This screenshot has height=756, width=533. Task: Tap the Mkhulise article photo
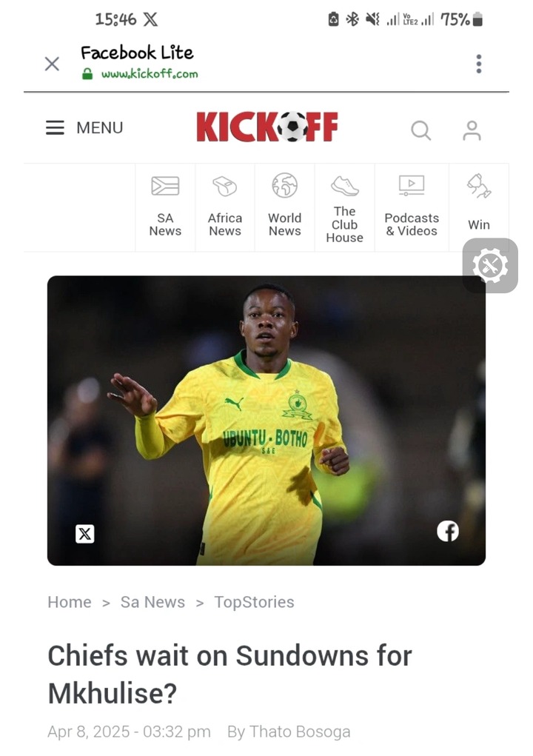coord(266,421)
